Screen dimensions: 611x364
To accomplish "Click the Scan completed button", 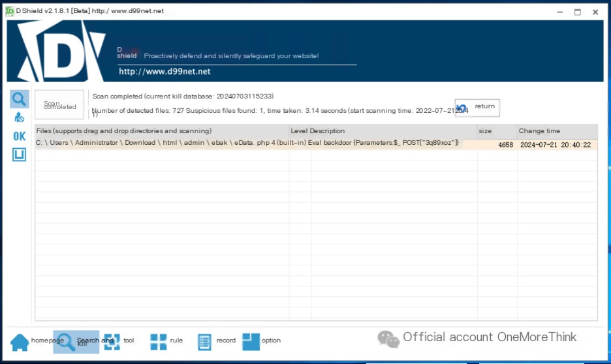I will (59, 105).
